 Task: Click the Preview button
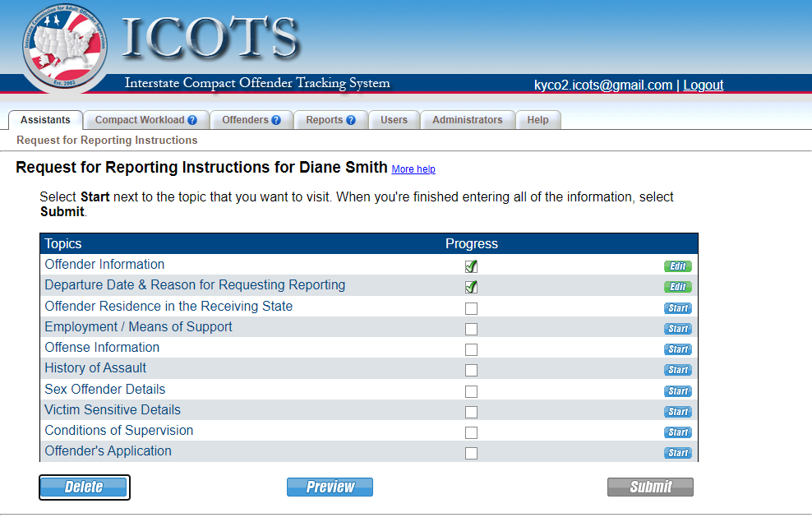click(330, 487)
